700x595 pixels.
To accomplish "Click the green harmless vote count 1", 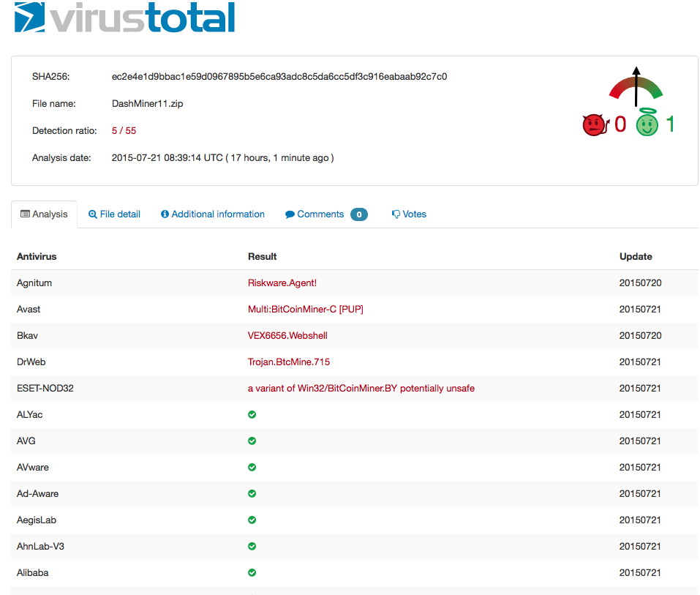I will click(x=669, y=124).
